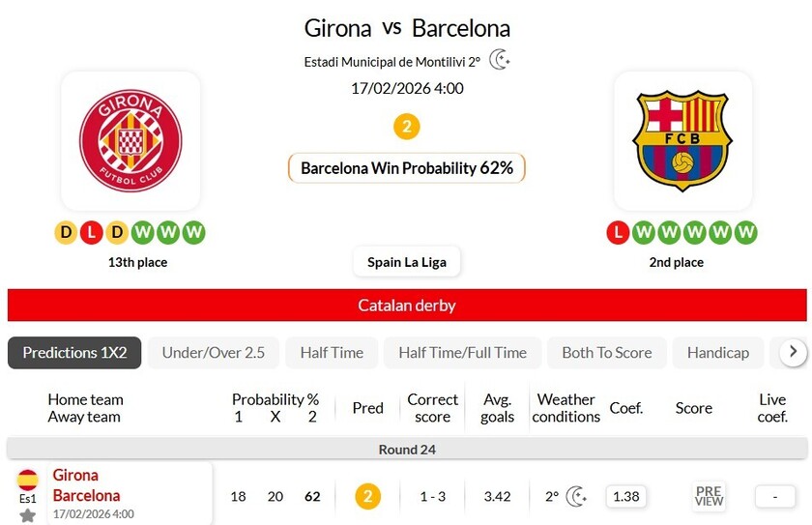Click the Girona club crest logo

(x=130, y=140)
